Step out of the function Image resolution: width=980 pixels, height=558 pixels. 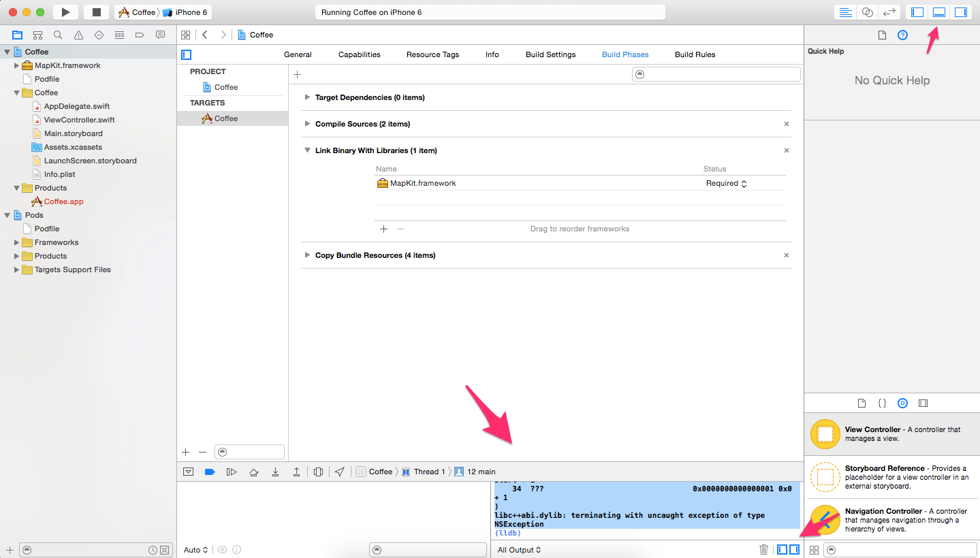[297, 472]
